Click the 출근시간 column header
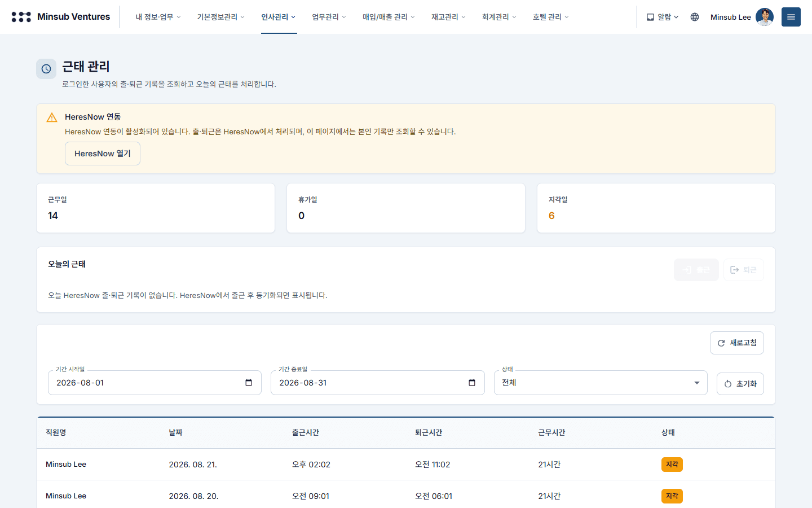 click(306, 432)
